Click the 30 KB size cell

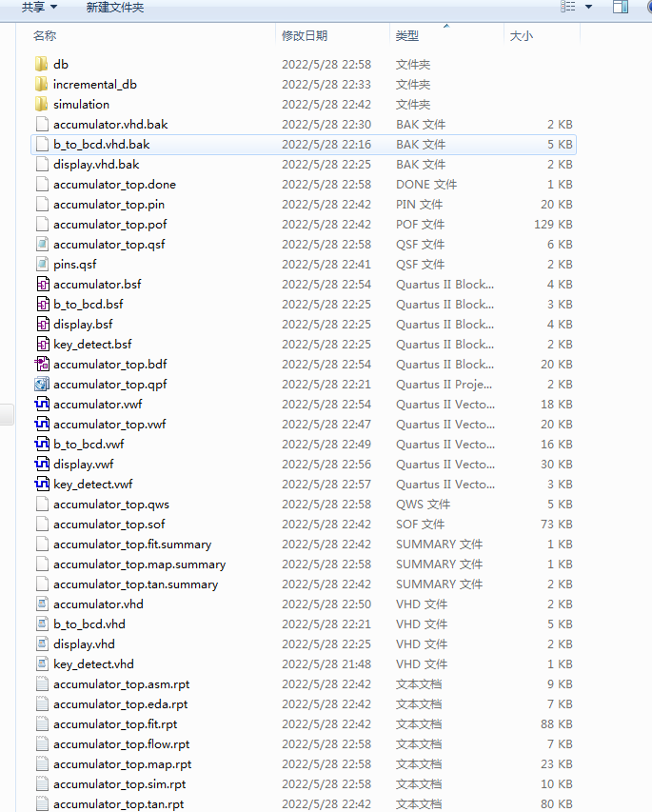pos(557,464)
